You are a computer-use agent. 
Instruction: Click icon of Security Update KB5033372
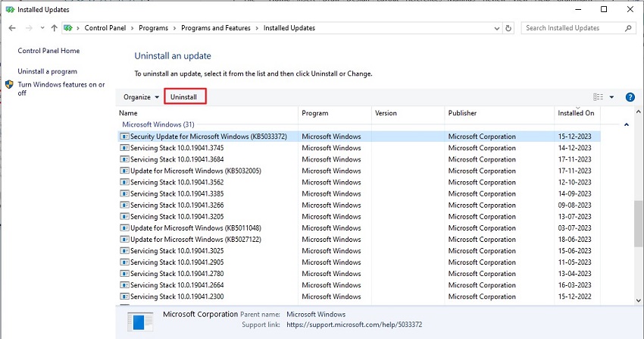click(124, 137)
